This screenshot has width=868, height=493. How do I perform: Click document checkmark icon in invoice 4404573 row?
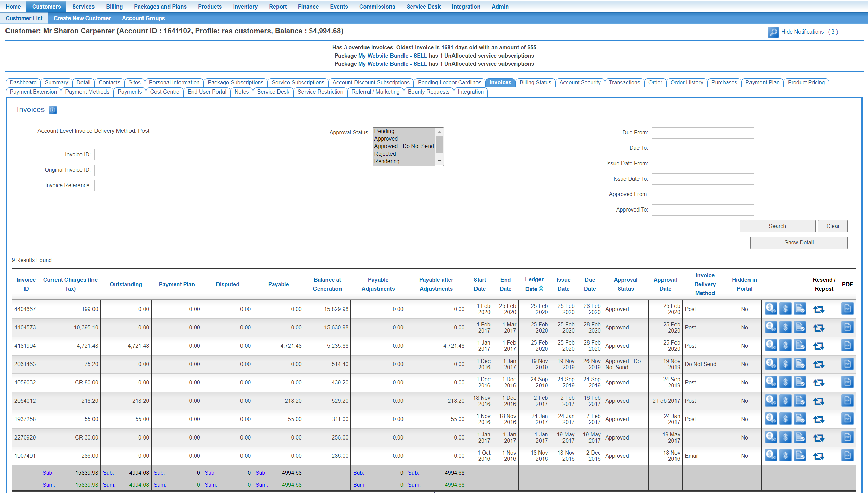point(800,327)
